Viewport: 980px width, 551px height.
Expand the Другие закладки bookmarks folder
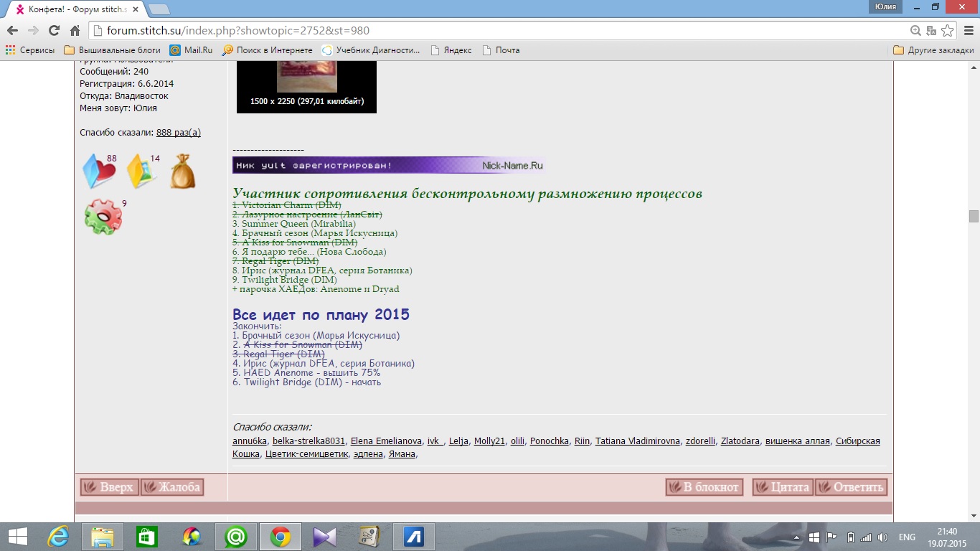[x=933, y=50]
